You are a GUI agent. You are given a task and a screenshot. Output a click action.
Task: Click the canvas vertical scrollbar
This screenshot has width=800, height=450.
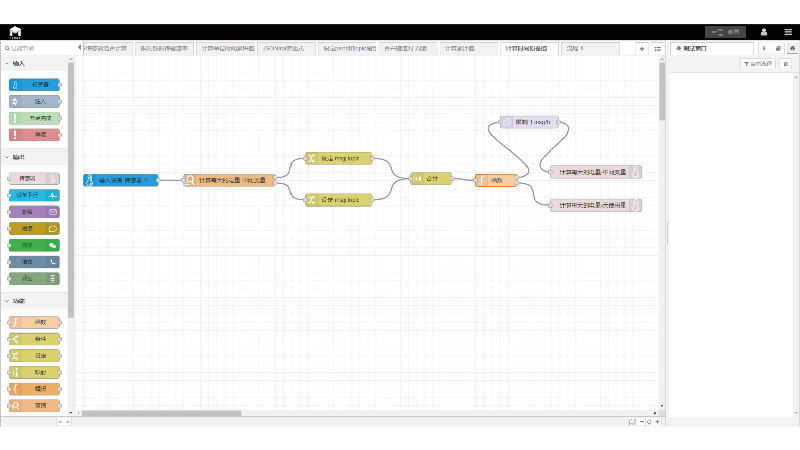click(662, 90)
